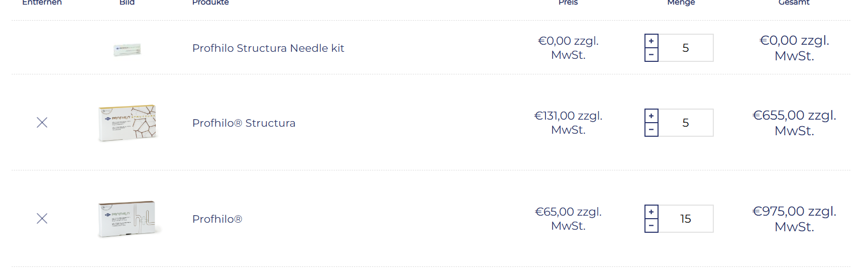The image size is (868, 280).
Task: Remove Profhilo® Structura from the cart
Action: point(42,123)
